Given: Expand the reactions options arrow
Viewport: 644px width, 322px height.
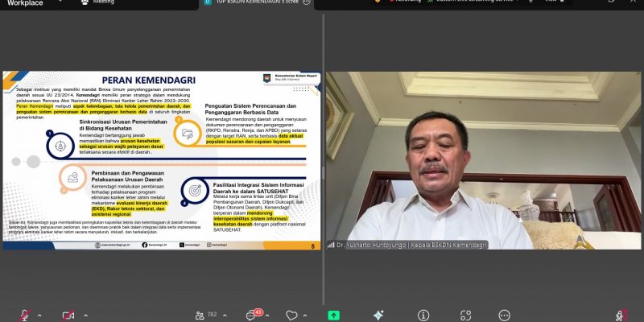Looking at the screenshot, I should [305, 316].
